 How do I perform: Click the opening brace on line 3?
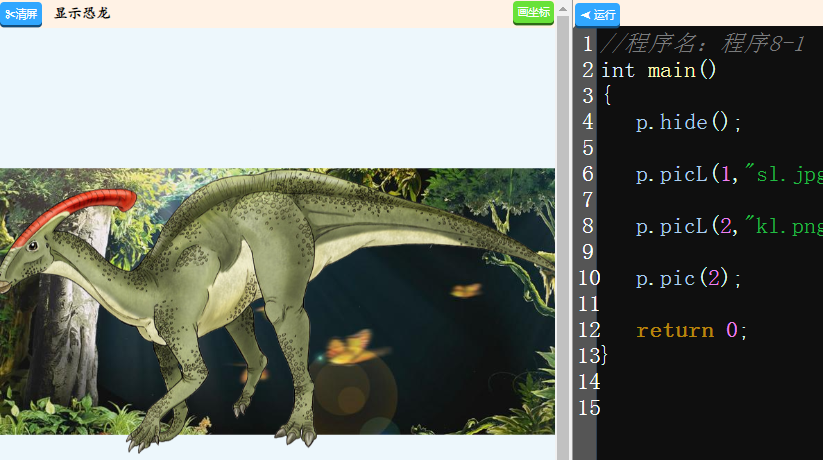point(607,96)
